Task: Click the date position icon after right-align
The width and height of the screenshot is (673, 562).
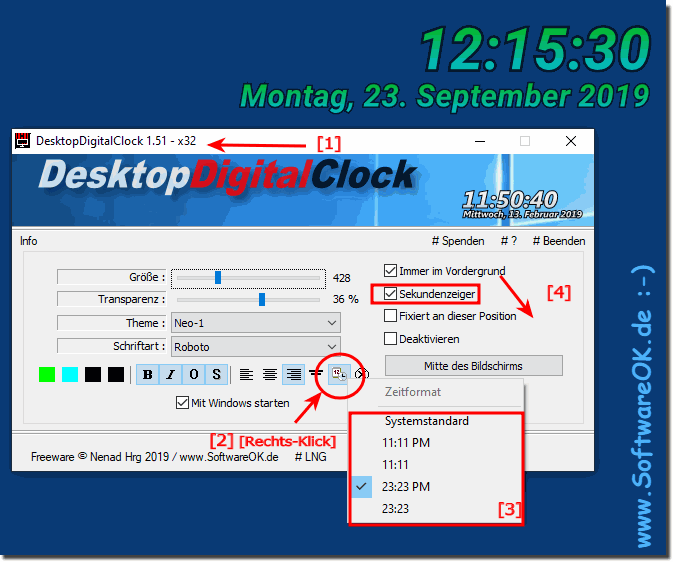Action: coord(316,374)
